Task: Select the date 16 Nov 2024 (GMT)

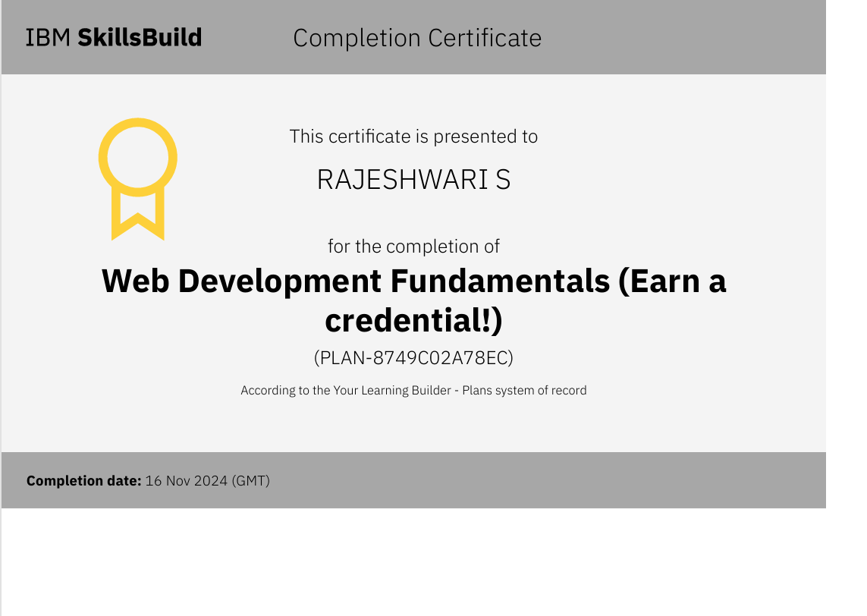Action: (207, 481)
